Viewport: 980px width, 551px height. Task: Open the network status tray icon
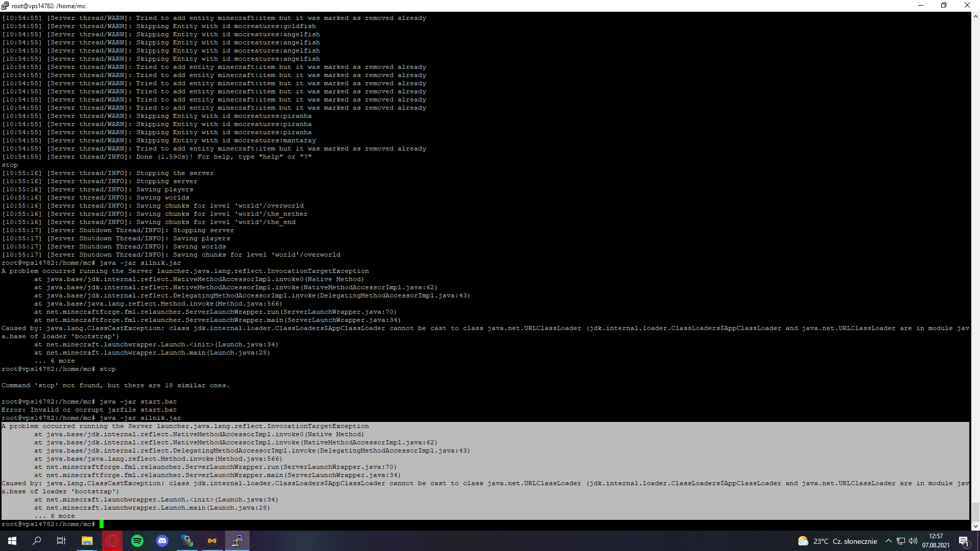click(x=901, y=541)
